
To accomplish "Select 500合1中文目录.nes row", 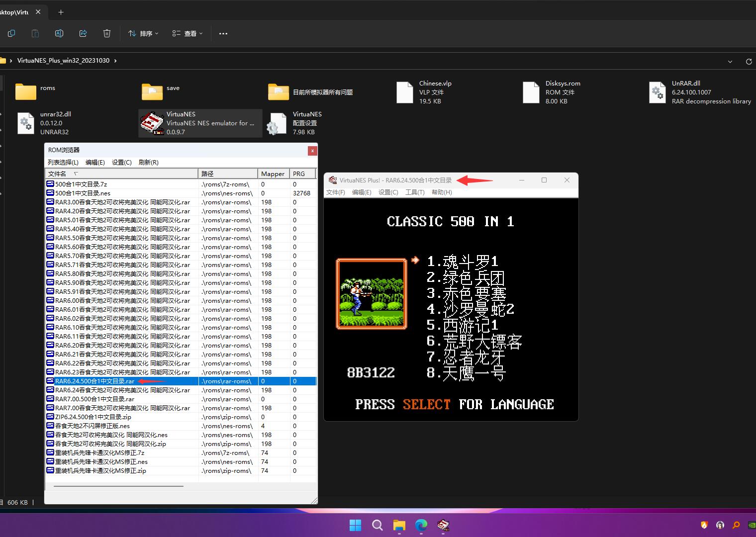I will click(181, 193).
